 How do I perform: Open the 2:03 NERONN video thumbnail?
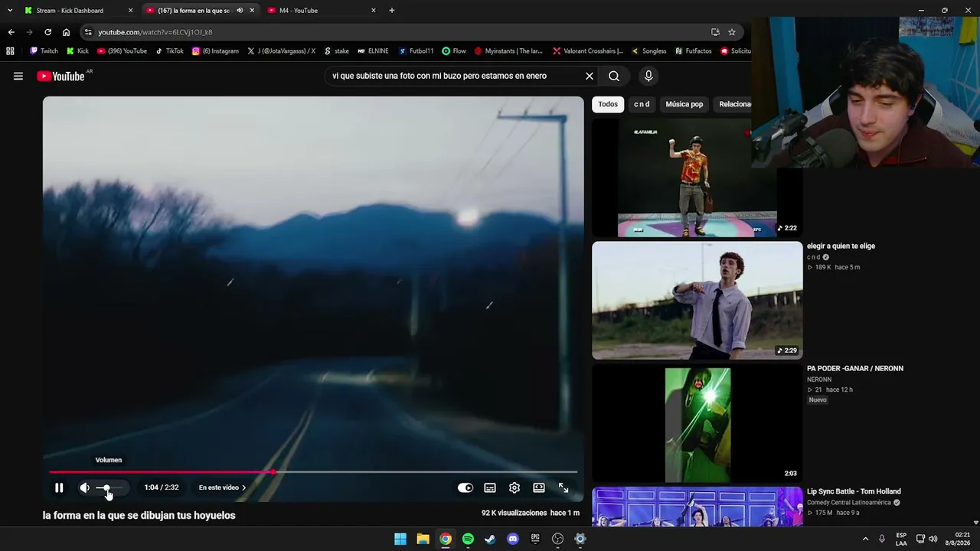point(697,423)
